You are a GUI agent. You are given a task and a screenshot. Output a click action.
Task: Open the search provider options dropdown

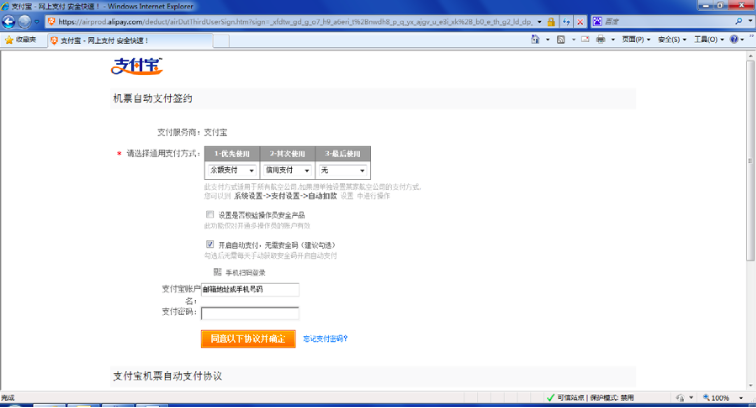[750, 22]
